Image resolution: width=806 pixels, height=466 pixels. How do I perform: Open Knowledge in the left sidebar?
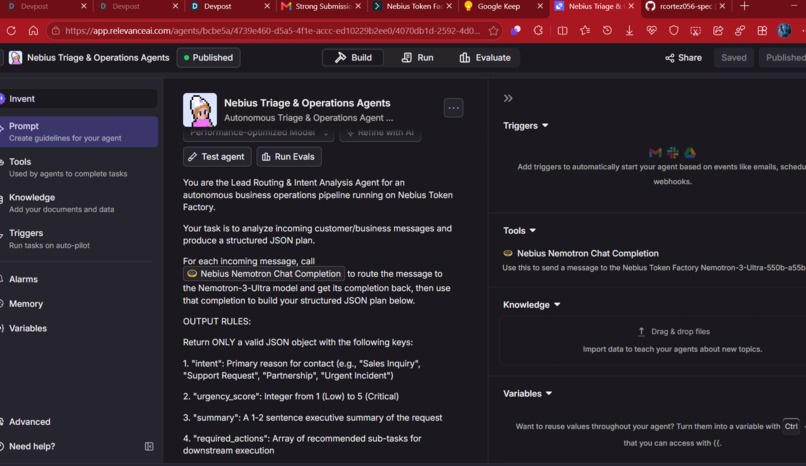click(78, 203)
